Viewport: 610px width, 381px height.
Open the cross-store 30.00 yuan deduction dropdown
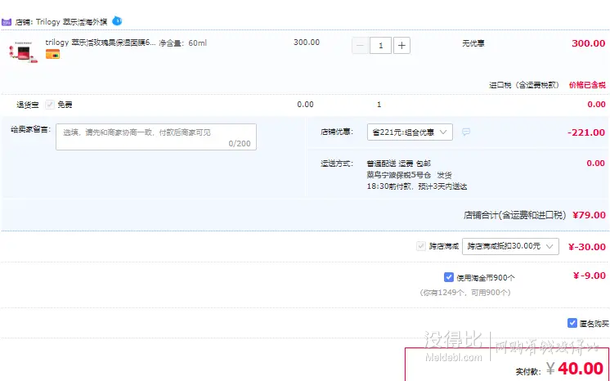tap(510, 246)
